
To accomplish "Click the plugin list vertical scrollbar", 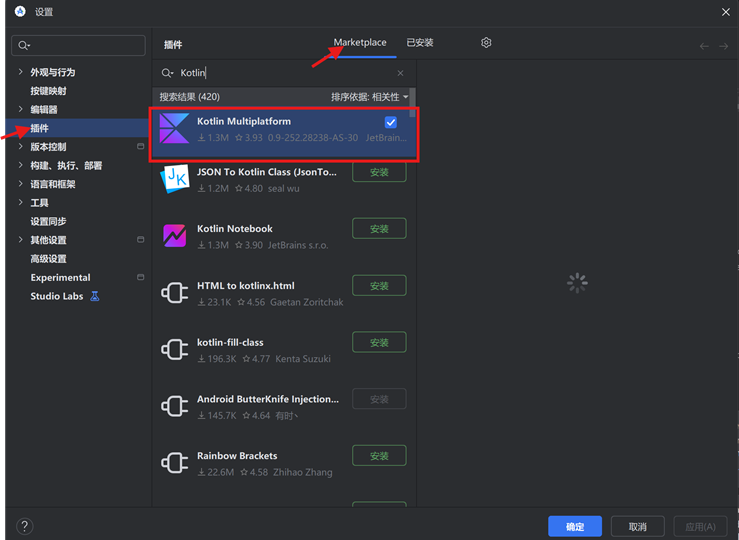I will (412, 103).
